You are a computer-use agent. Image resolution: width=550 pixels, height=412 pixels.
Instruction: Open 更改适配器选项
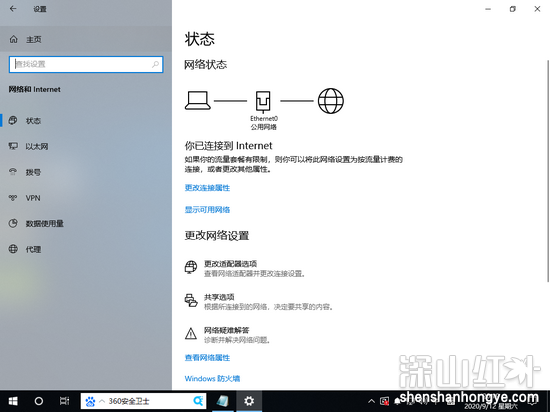pyautogui.click(x=246, y=268)
